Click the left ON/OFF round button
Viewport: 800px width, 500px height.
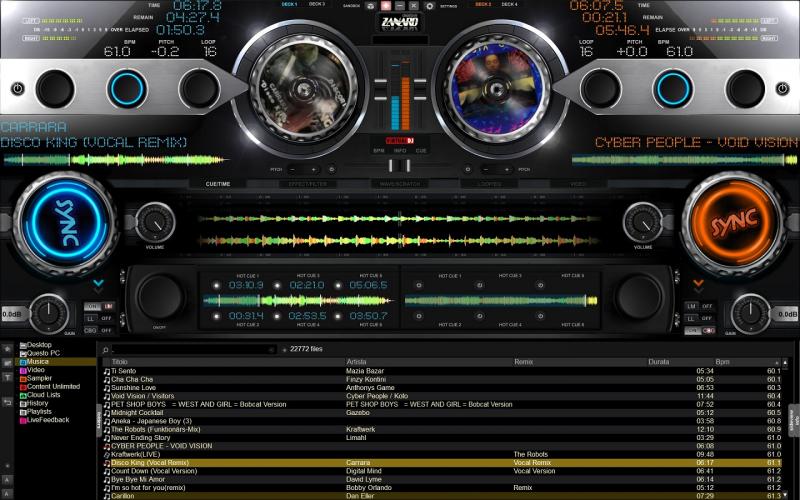pyautogui.click(x=160, y=297)
